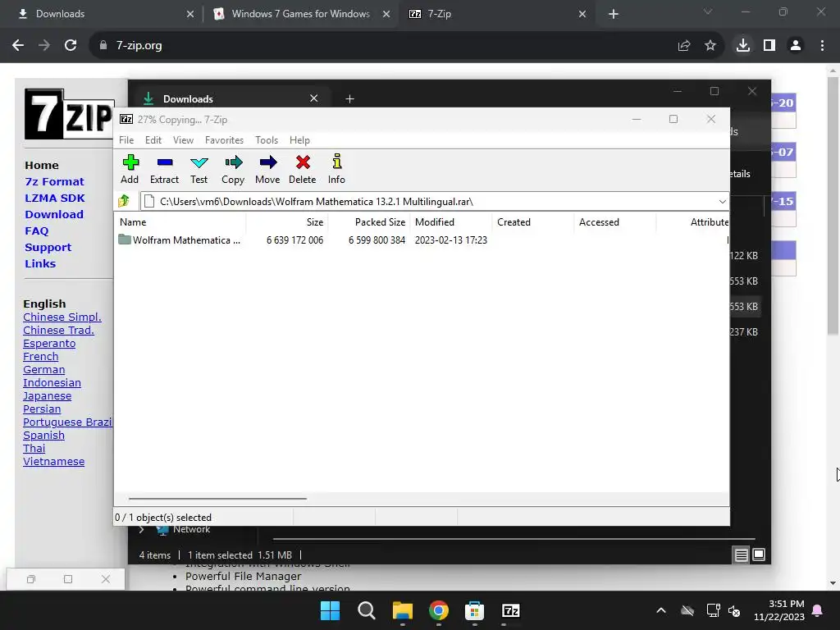
Task: Open the FAQ link
Action: [x=36, y=231]
